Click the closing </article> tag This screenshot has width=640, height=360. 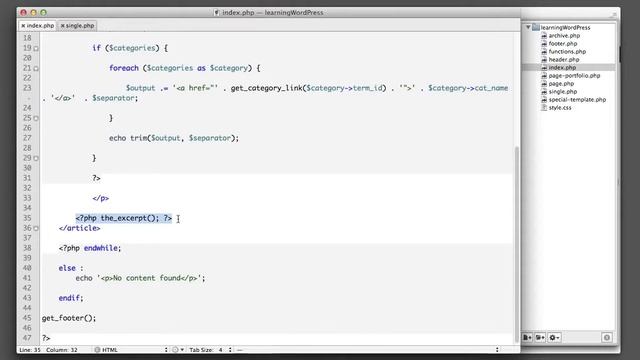(x=80, y=228)
